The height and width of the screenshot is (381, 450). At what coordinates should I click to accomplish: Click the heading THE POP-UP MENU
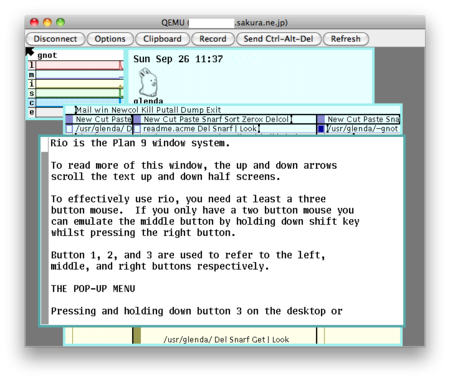pyautogui.click(x=93, y=289)
